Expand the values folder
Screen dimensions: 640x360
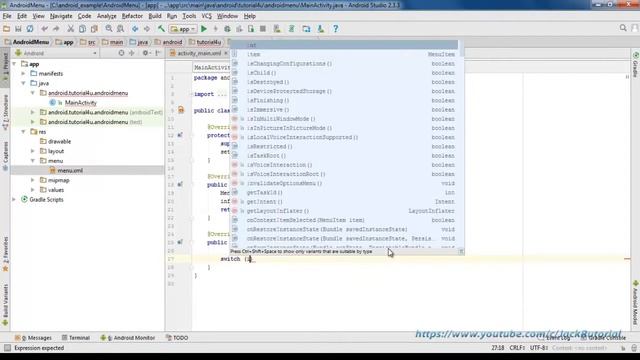tap(33, 190)
